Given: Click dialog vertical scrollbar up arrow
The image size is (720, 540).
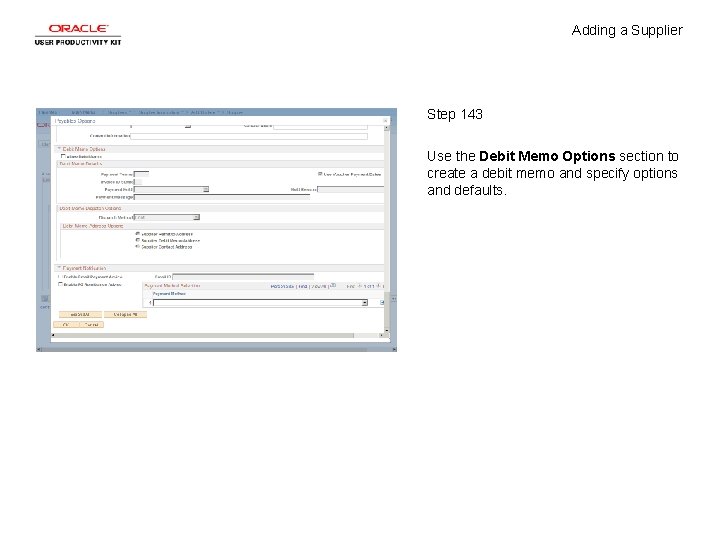Looking at the screenshot, I should 387,127.
